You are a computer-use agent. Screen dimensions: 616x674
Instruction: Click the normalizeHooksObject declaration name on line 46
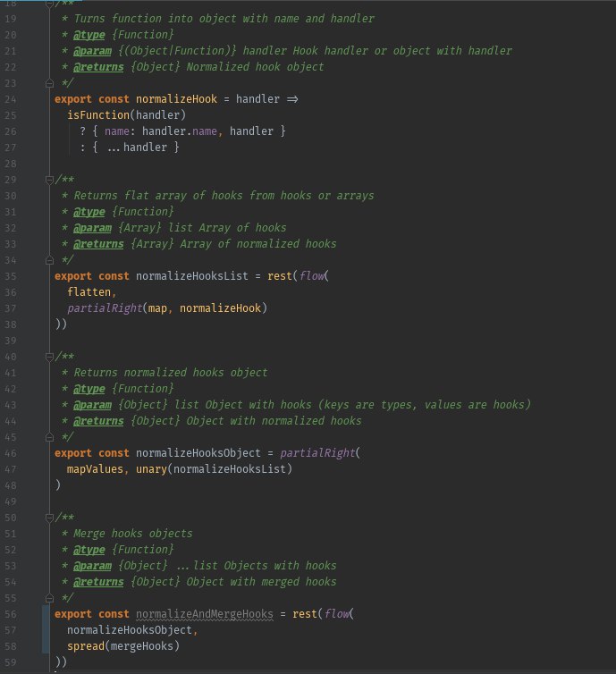pos(198,453)
